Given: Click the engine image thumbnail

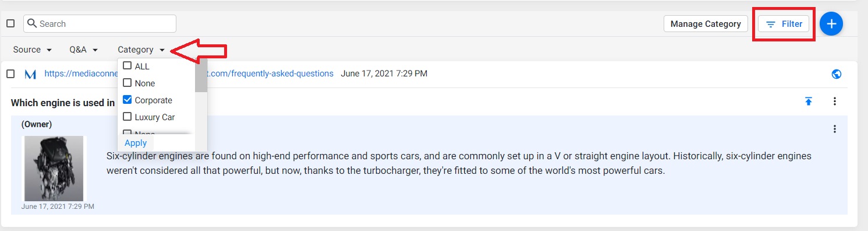Looking at the screenshot, I should (54, 169).
